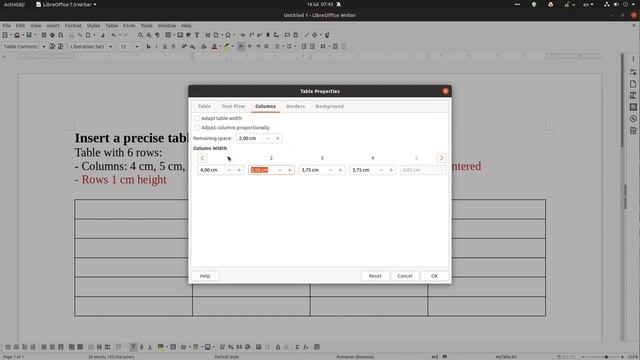Click the Justified paragraph alignment icon
This screenshot has height=360, width=640.
(x=267, y=47)
